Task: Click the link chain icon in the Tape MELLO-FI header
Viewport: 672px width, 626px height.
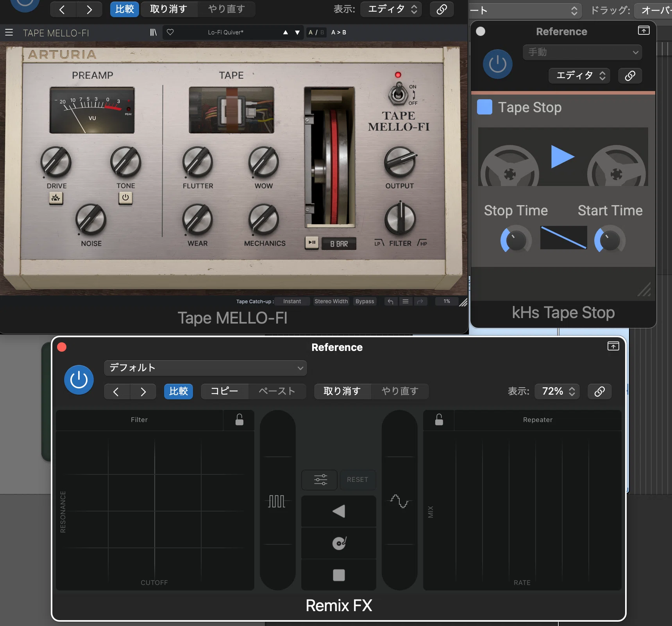Action: click(442, 9)
